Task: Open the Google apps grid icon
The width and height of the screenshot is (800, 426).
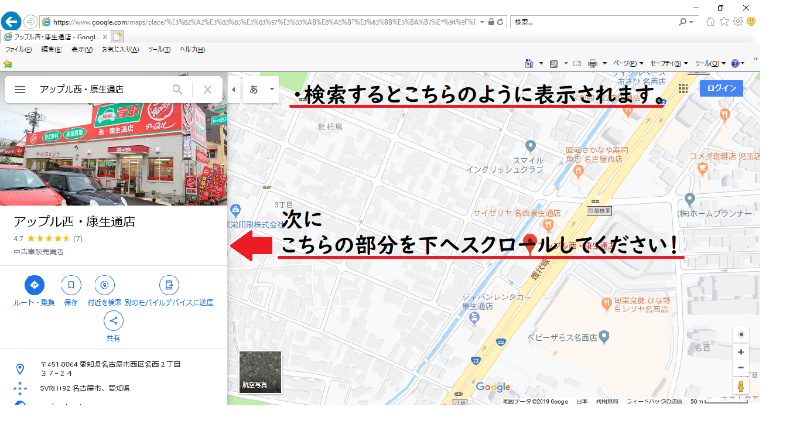Action: pos(683,89)
